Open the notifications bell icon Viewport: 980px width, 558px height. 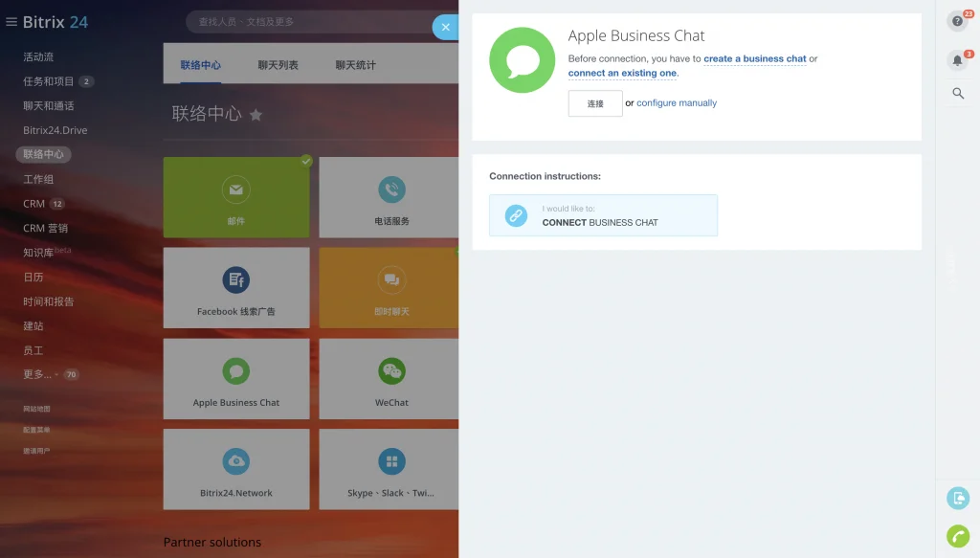click(x=957, y=60)
